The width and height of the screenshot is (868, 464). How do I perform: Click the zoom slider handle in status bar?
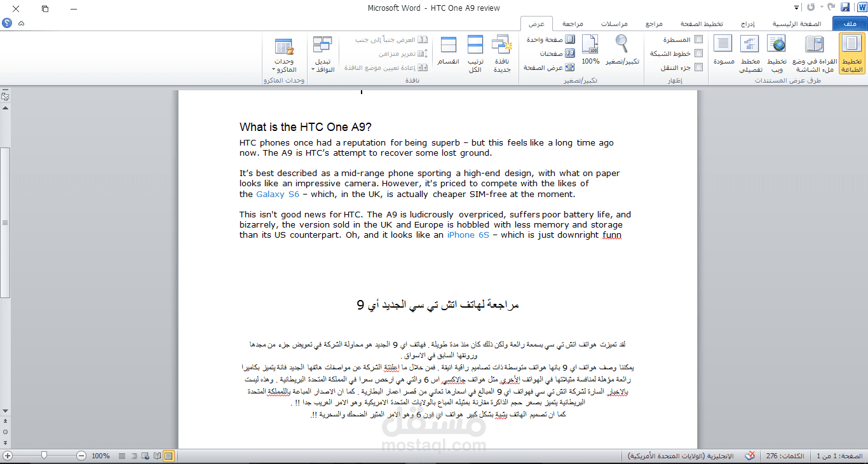click(x=44, y=456)
